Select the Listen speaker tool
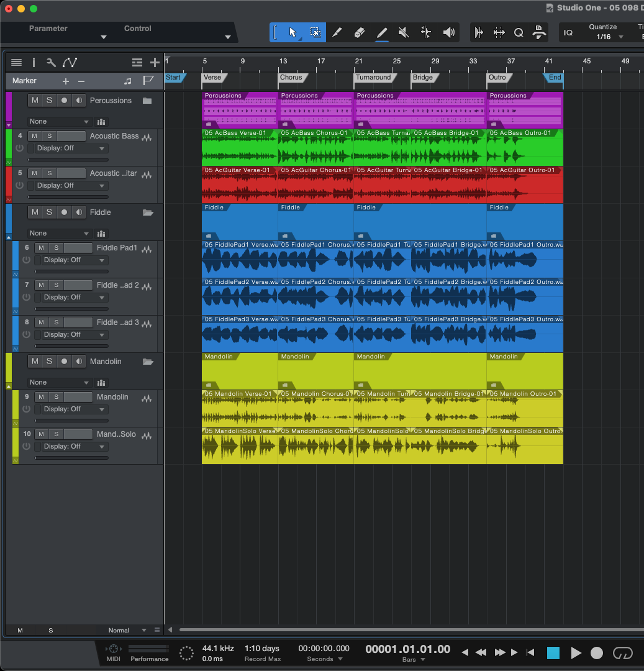 click(448, 32)
